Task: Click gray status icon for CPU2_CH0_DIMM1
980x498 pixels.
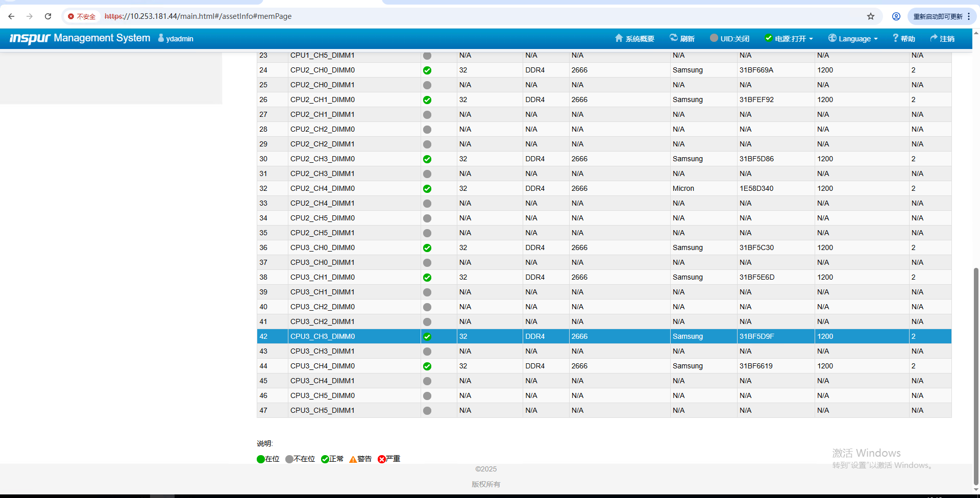Action: pos(427,85)
